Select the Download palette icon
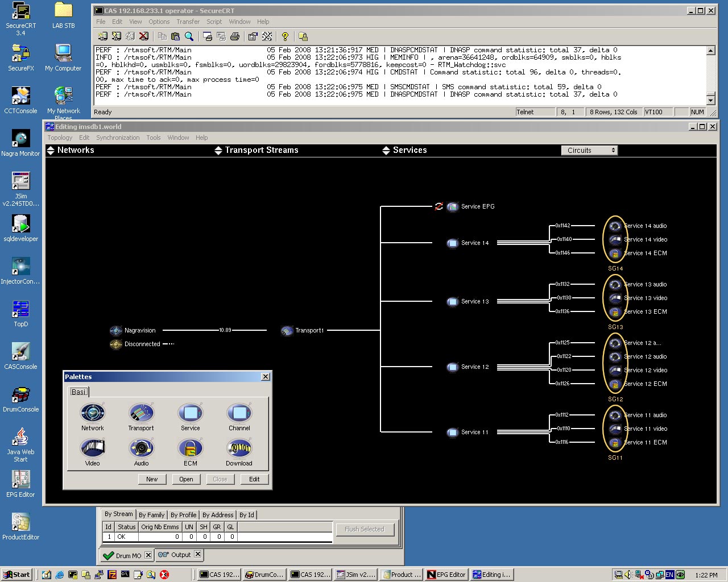The width and height of the screenshot is (728, 582). click(x=239, y=448)
